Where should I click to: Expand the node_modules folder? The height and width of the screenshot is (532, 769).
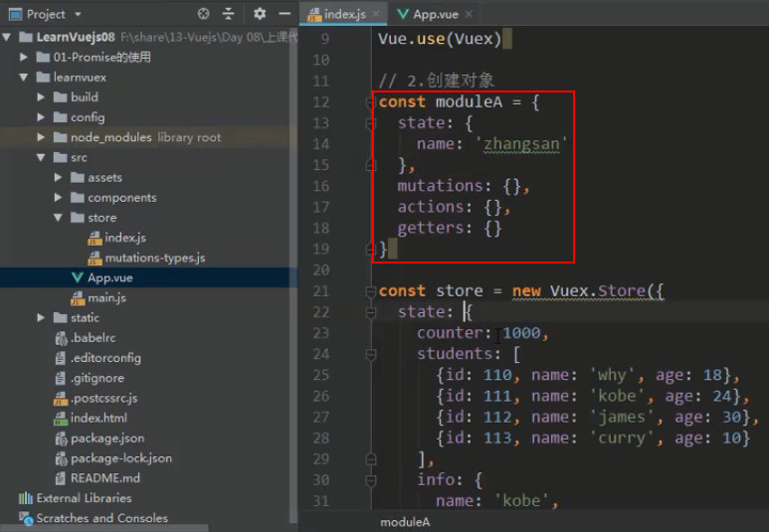[x=41, y=137]
